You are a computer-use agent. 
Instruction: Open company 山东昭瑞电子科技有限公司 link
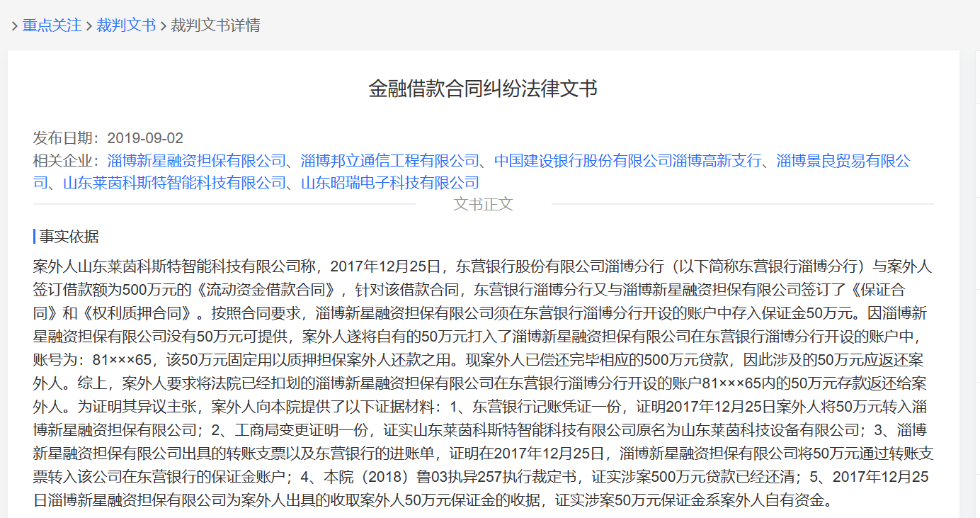pos(390,183)
